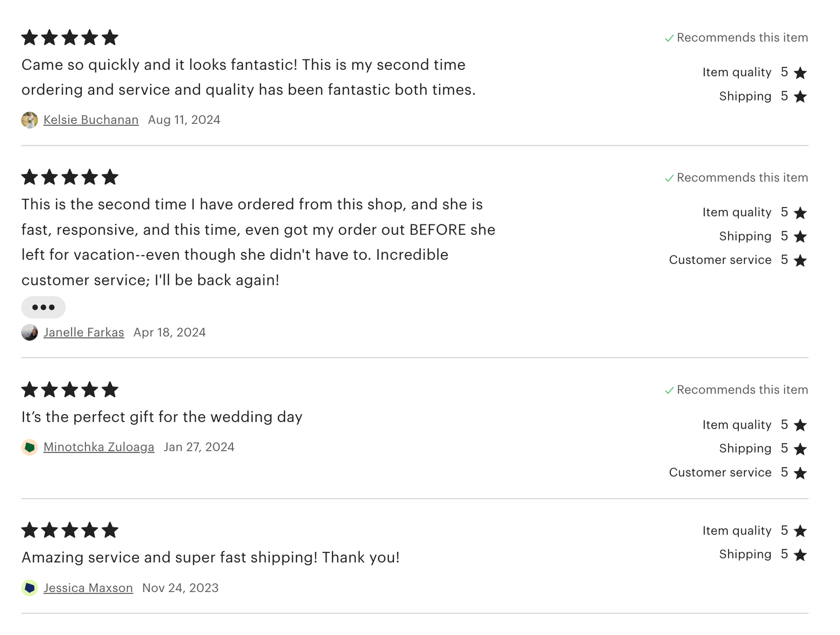
Task: Click green checkmark on Kelsie's recommendation
Action: pos(669,38)
